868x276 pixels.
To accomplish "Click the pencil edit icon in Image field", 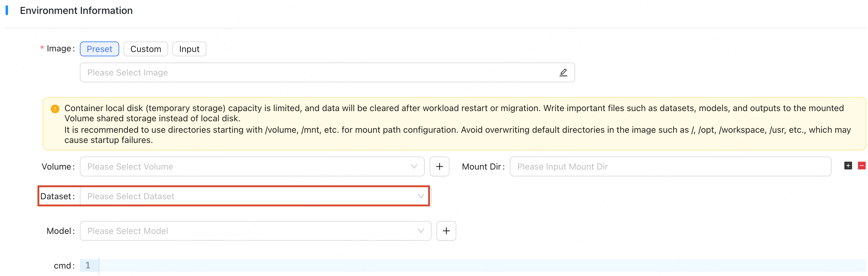I will (563, 72).
